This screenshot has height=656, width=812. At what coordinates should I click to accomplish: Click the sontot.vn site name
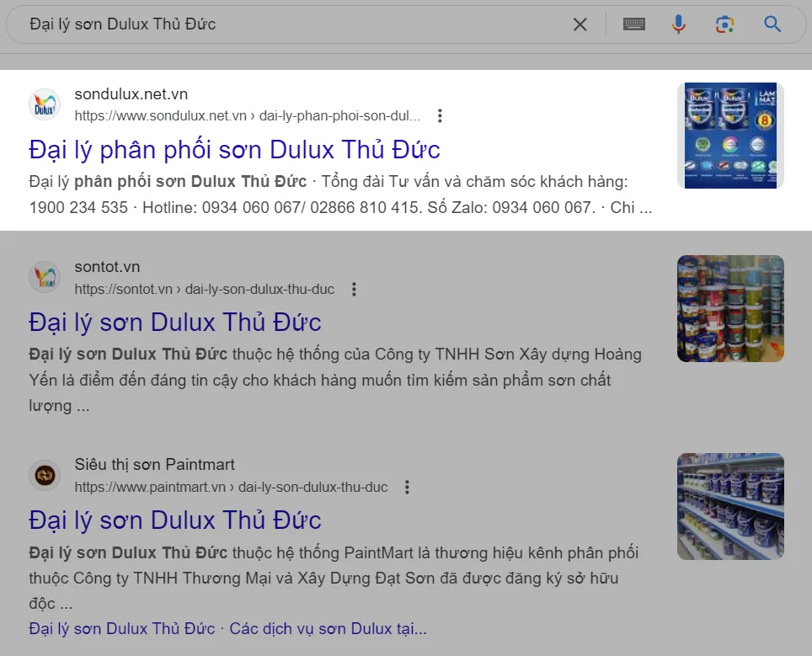click(x=107, y=267)
